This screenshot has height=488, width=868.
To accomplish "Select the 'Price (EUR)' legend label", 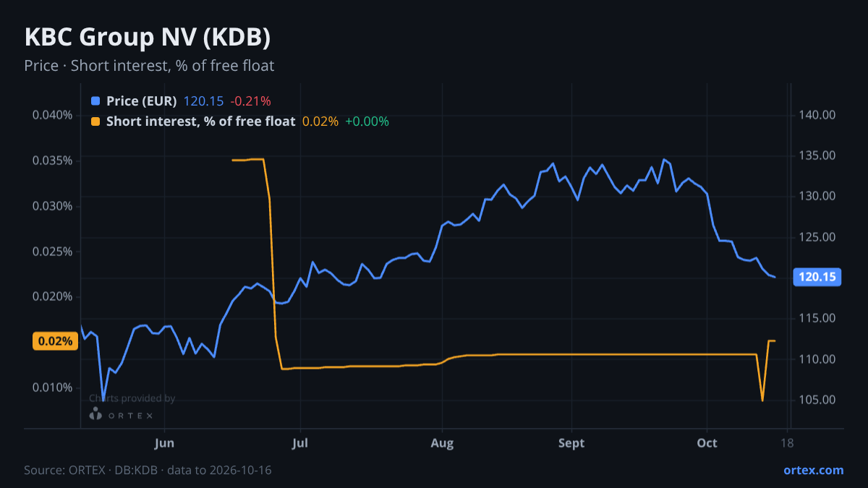I will [x=141, y=101].
